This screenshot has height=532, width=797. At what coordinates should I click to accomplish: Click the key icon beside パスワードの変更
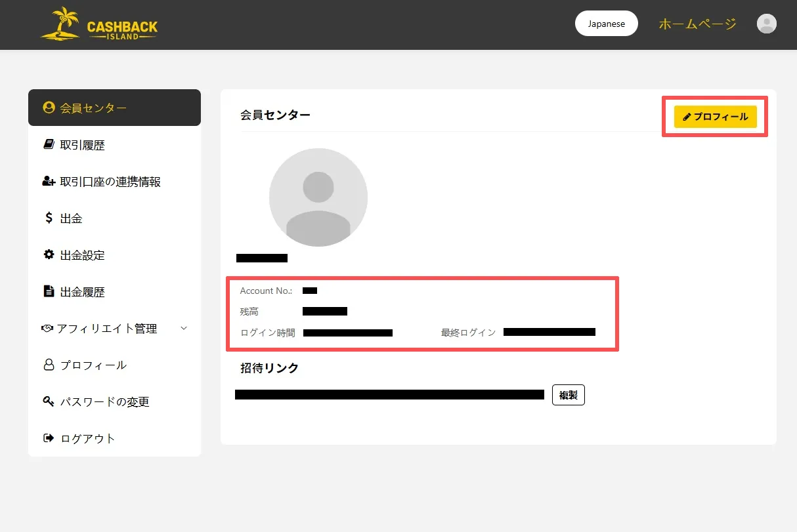point(49,401)
